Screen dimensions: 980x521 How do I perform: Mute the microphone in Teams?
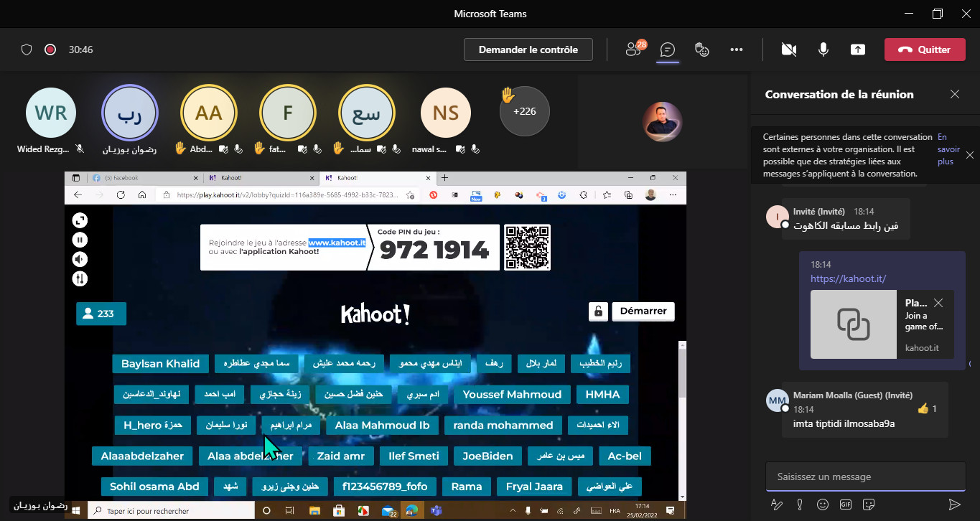(x=823, y=50)
